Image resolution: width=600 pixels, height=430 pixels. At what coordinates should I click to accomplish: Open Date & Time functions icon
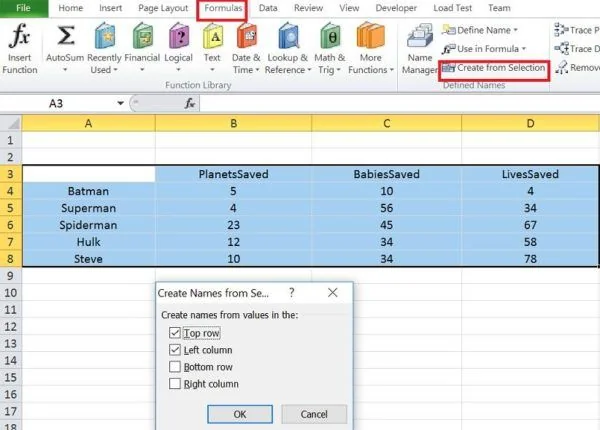pyautogui.click(x=247, y=36)
